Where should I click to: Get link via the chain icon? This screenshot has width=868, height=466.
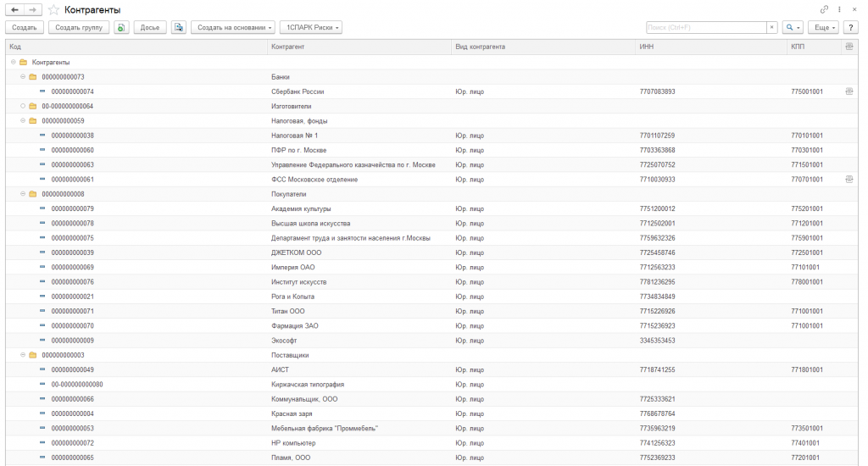[824, 9]
